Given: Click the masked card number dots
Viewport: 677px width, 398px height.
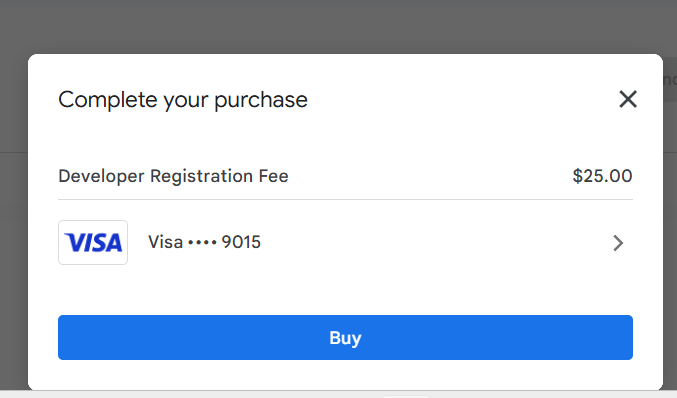Looking at the screenshot, I should 202,243.
